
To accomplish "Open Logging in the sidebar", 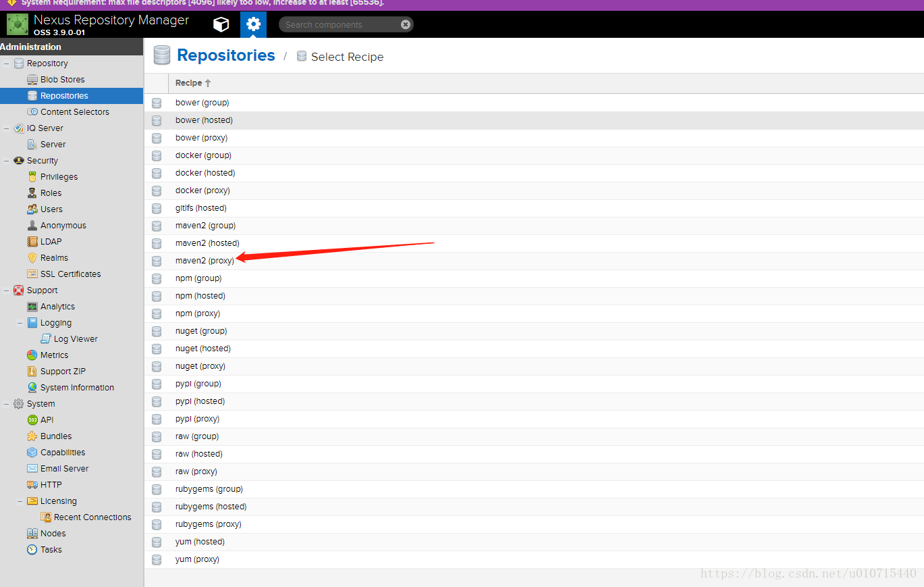I will pyautogui.click(x=55, y=323).
